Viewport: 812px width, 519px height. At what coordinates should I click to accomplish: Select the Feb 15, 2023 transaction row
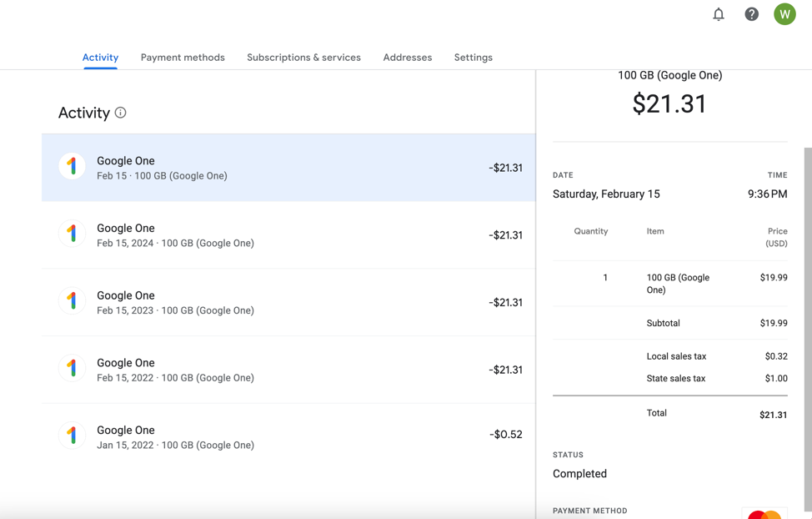tap(288, 302)
